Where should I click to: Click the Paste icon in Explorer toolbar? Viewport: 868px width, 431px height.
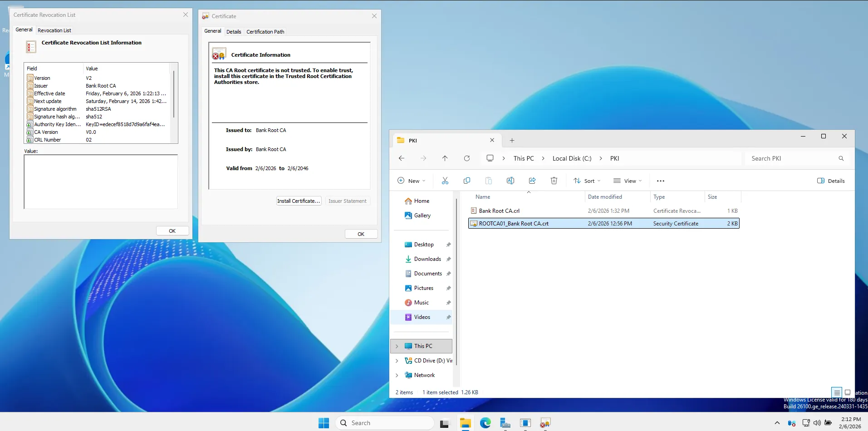(x=488, y=181)
